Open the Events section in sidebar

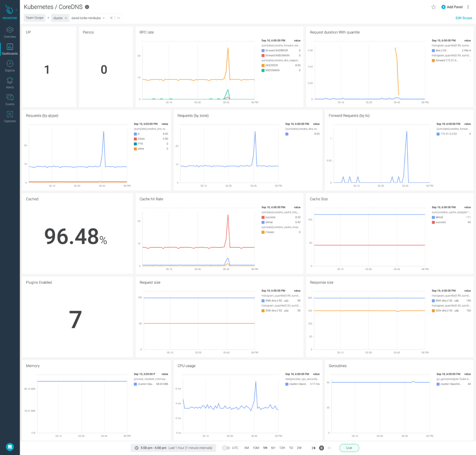(x=10, y=100)
